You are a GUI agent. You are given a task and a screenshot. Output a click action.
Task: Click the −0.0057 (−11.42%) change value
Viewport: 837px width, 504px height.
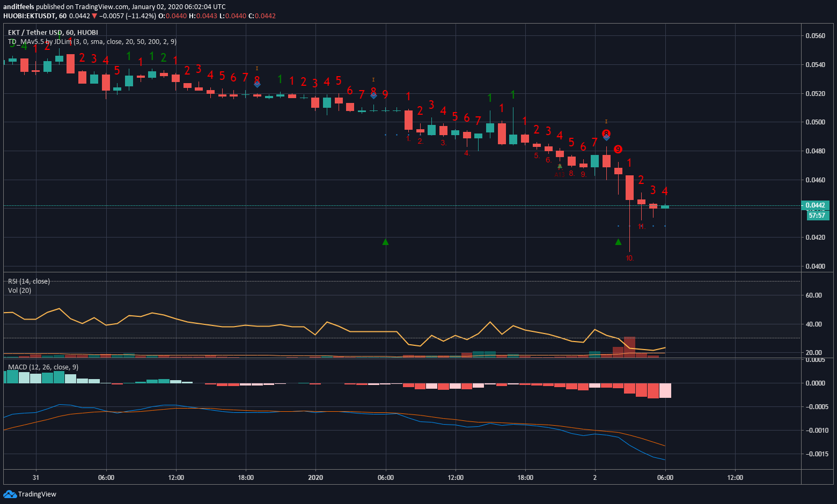(x=128, y=16)
